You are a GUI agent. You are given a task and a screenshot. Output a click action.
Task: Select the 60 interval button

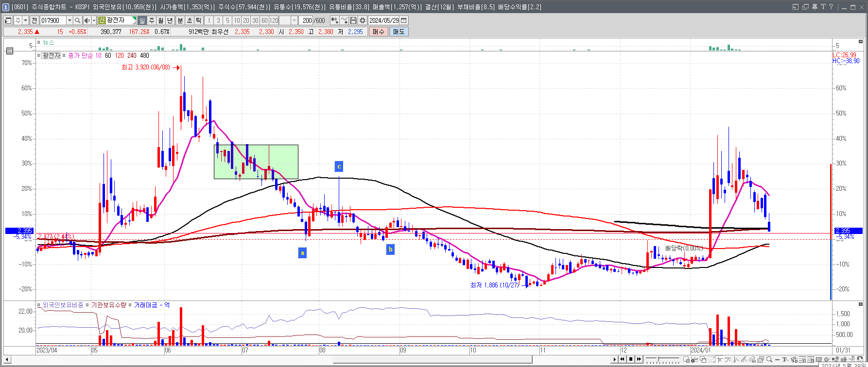(x=264, y=20)
